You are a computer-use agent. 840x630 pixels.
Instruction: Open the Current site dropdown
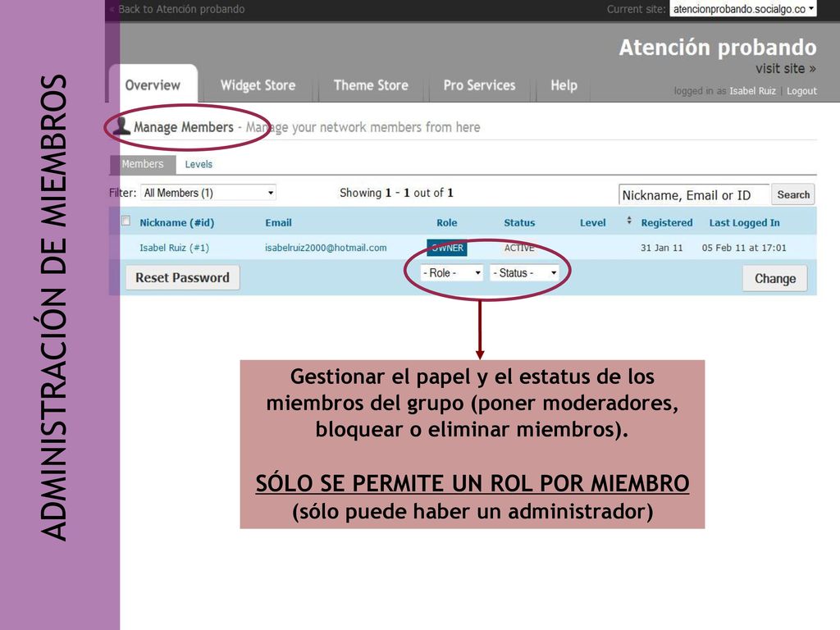point(742,9)
